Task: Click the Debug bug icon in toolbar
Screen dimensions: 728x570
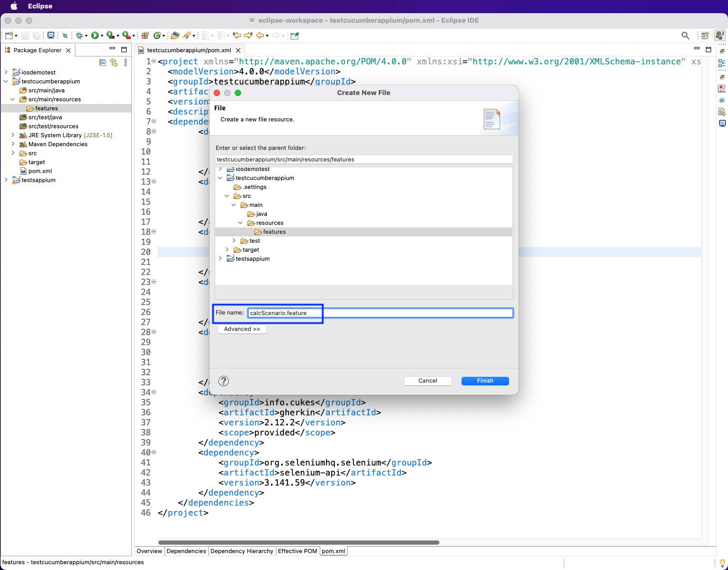Action: [79, 36]
